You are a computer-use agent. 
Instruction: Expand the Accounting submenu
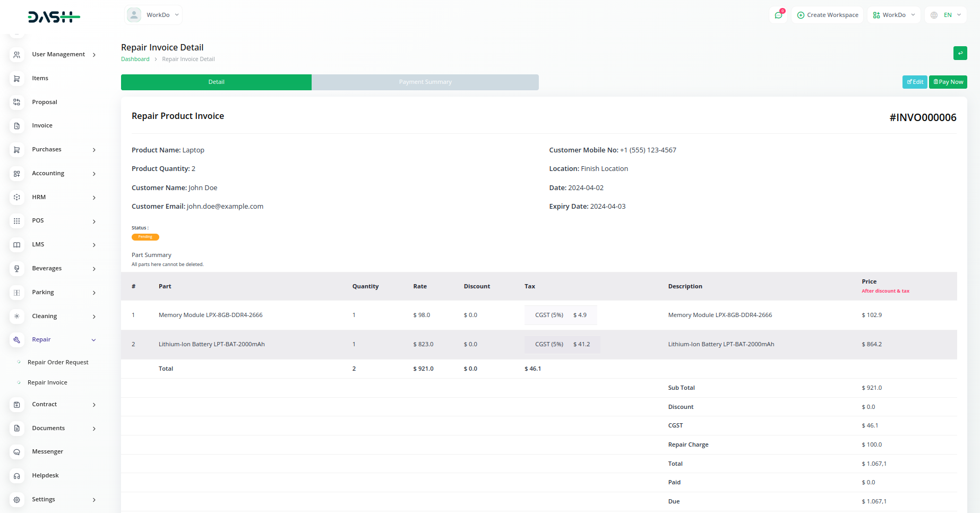tap(94, 174)
